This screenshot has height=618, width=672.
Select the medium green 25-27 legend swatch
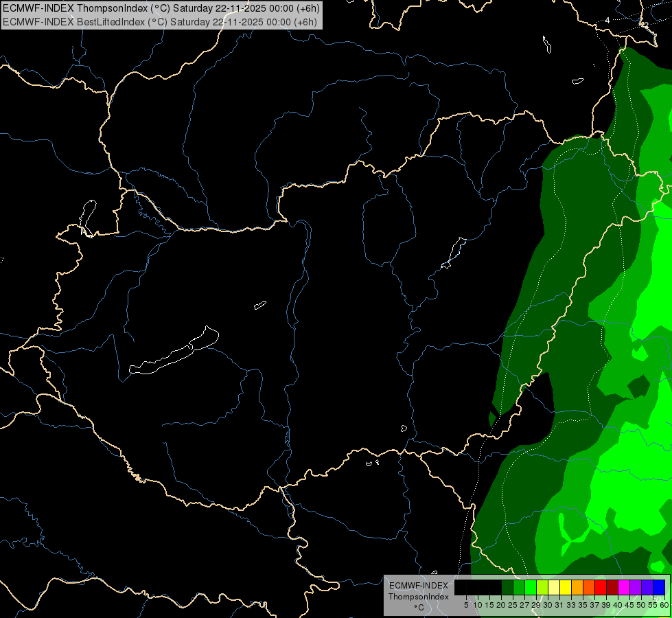519,587
